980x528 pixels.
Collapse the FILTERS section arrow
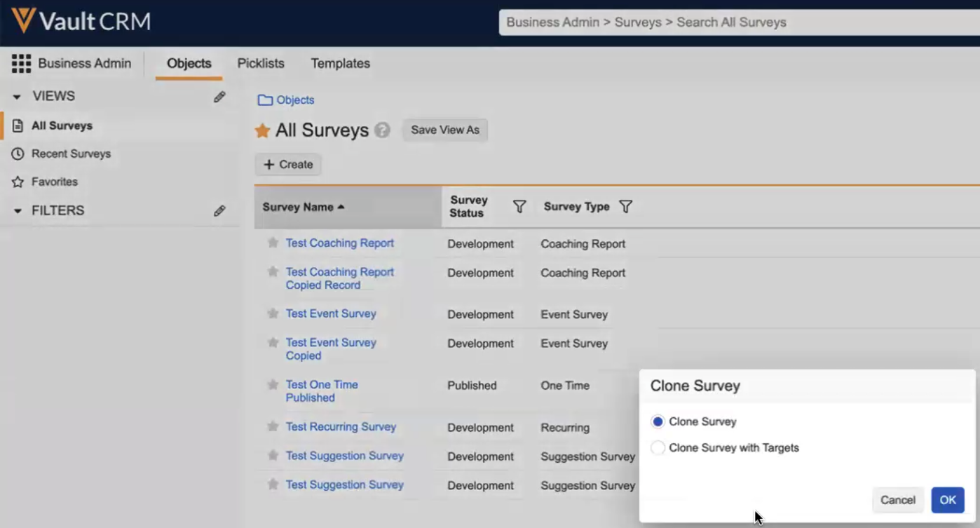[x=17, y=210]
